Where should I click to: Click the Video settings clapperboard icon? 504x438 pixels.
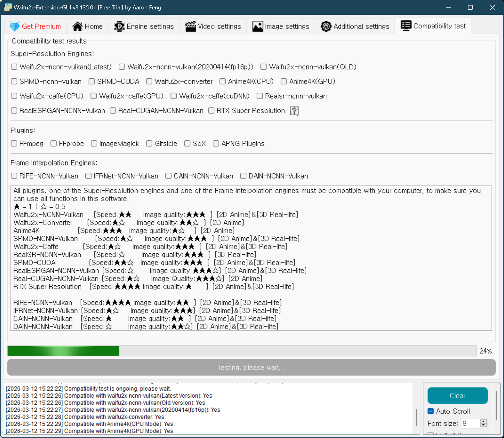[190, 26]
